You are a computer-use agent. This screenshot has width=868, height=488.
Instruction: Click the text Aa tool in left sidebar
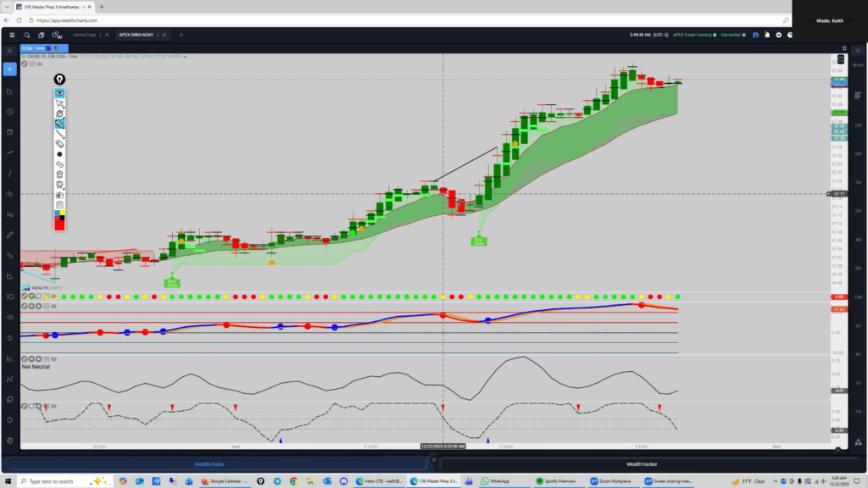(x=9, y=215)
